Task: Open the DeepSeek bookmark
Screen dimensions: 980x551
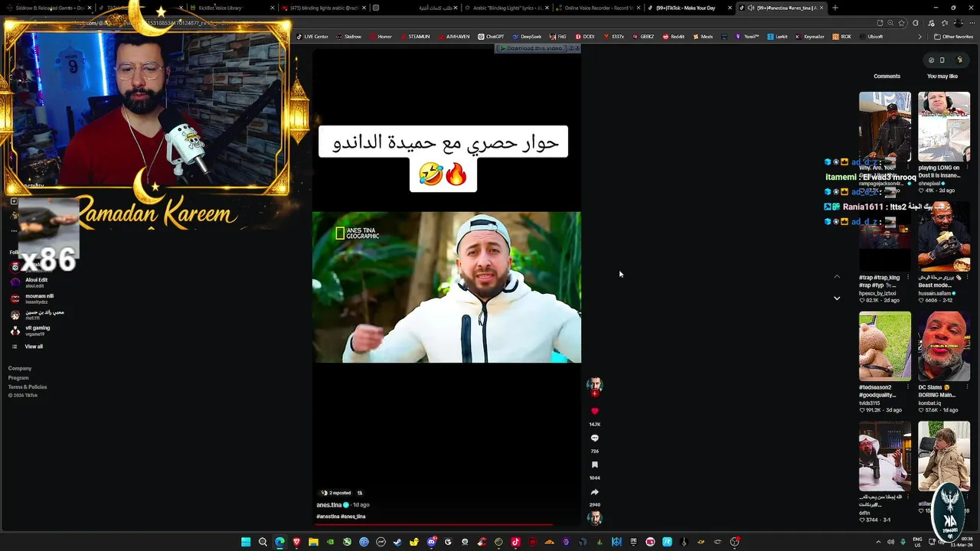Action: click(527, 37)
